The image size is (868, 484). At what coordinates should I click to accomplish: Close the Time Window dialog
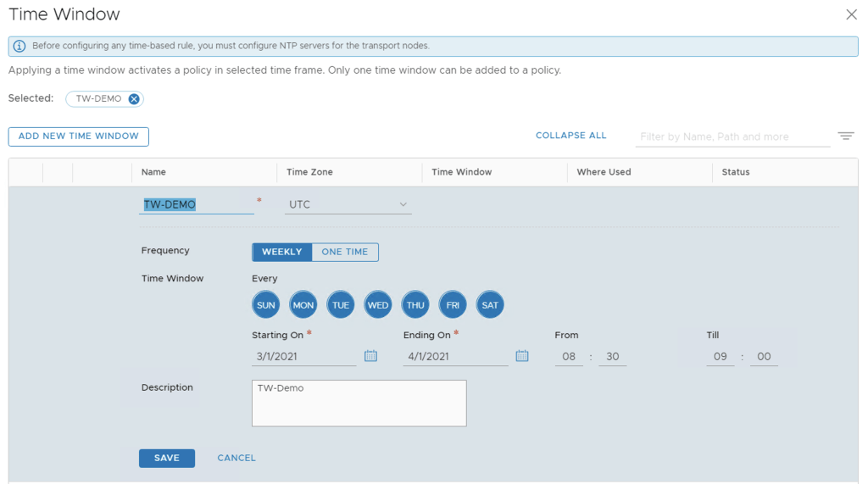[x=851, y=14]
